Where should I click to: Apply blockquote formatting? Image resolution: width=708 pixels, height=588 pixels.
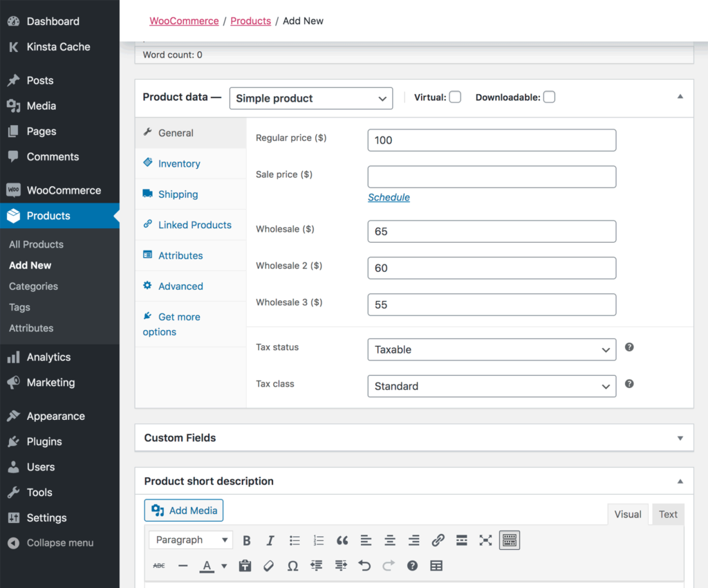point(342,540)
